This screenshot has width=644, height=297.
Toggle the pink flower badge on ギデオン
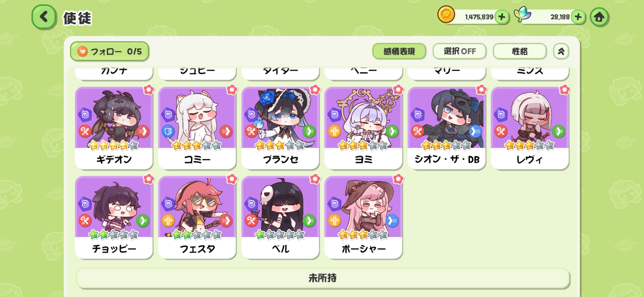(x=149, y=90)
